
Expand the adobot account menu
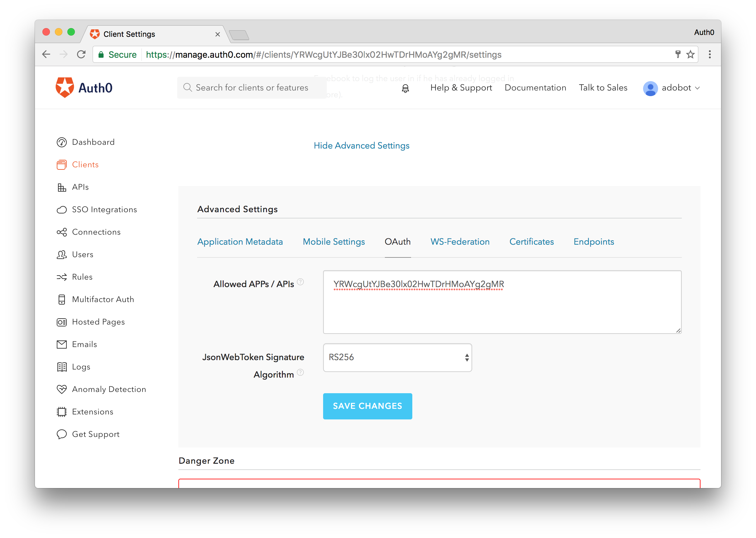[671, 88]
